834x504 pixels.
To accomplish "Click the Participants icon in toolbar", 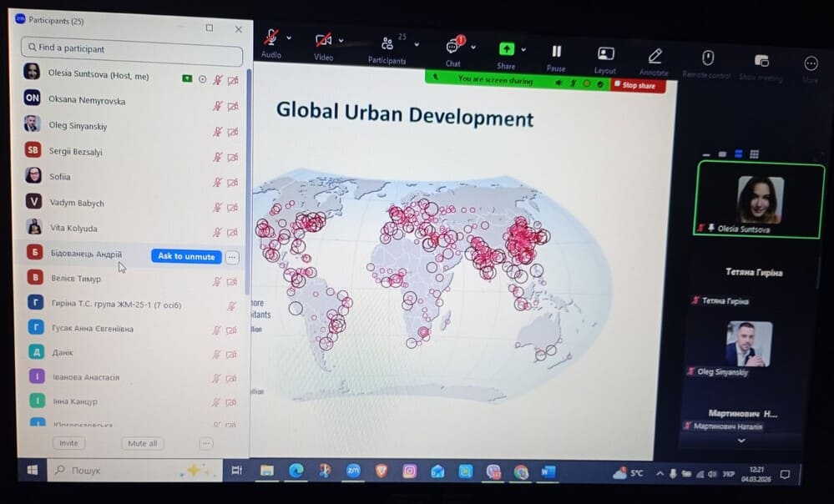I will 387,43.
